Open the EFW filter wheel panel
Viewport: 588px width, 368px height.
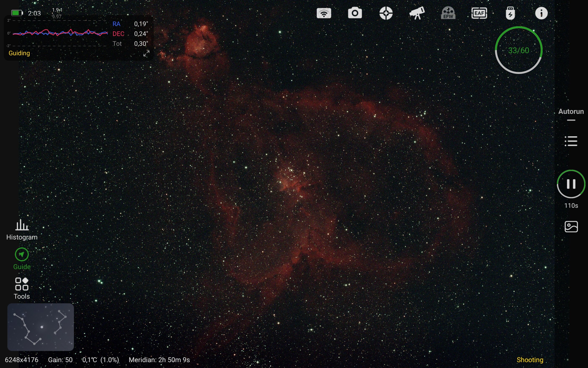[x=448, y=13]
